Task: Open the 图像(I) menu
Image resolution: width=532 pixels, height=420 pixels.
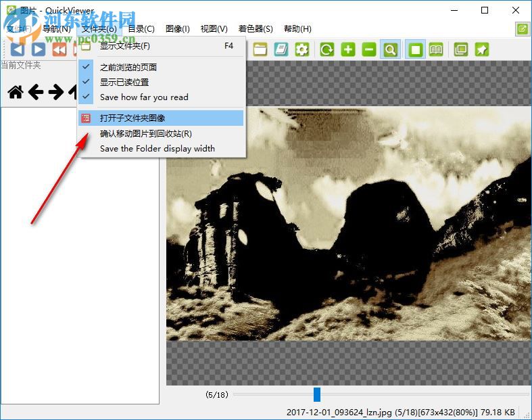Action: [178, 29]
